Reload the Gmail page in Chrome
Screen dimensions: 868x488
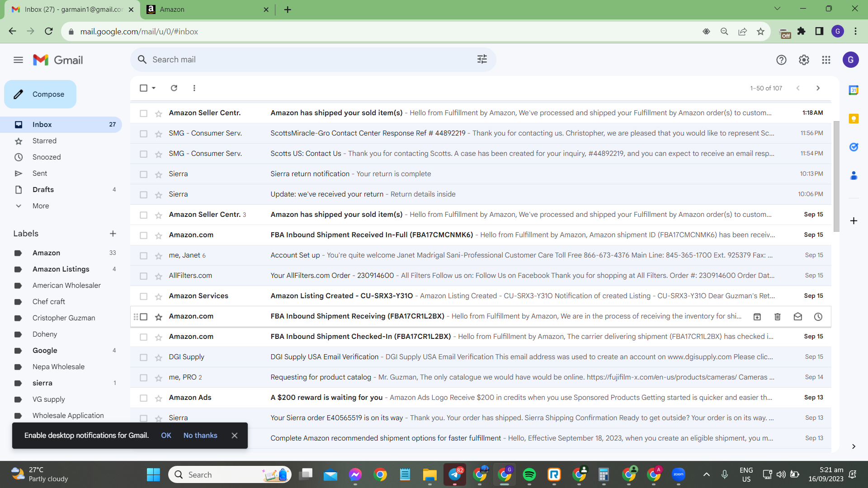49,31
